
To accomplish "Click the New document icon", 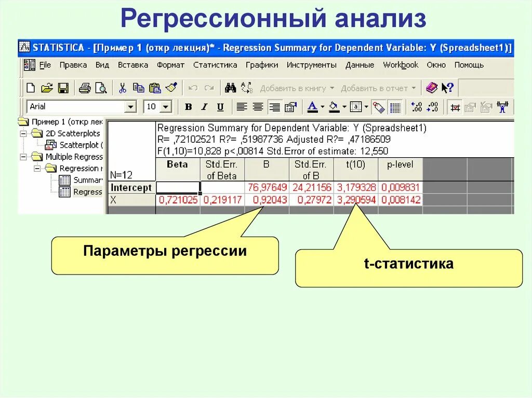I will coord(31,88).
